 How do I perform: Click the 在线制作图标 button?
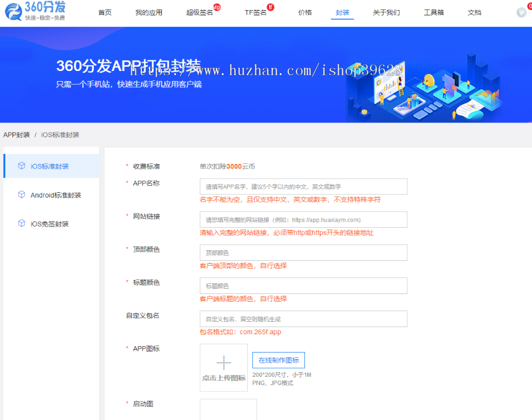[x=278, y=360]
